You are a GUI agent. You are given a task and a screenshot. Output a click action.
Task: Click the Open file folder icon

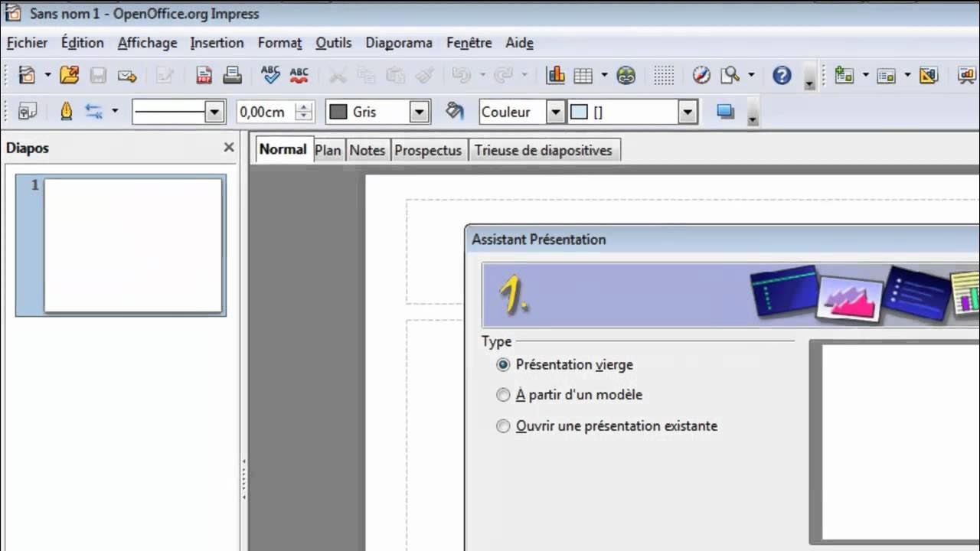[70, 75]
